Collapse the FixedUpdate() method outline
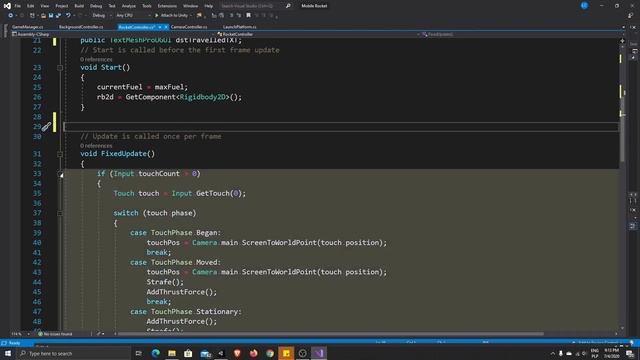 point(60,154)
